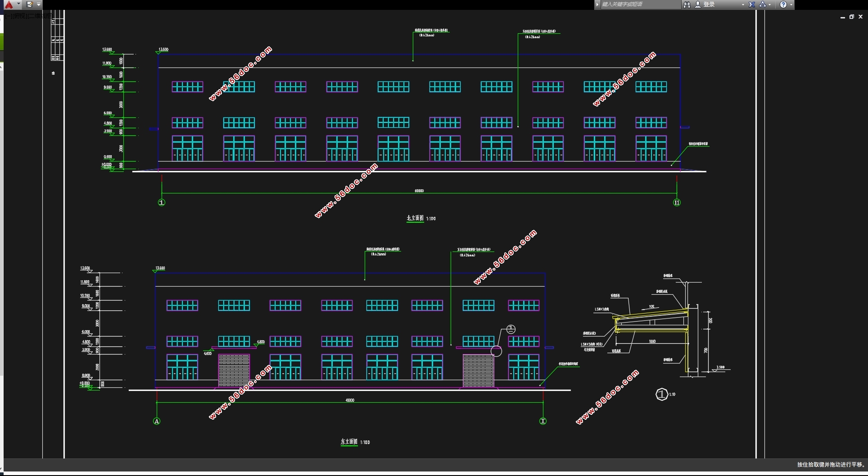Select the 45000 dimension text
868x476 pixels.
(x=350, y=400)
